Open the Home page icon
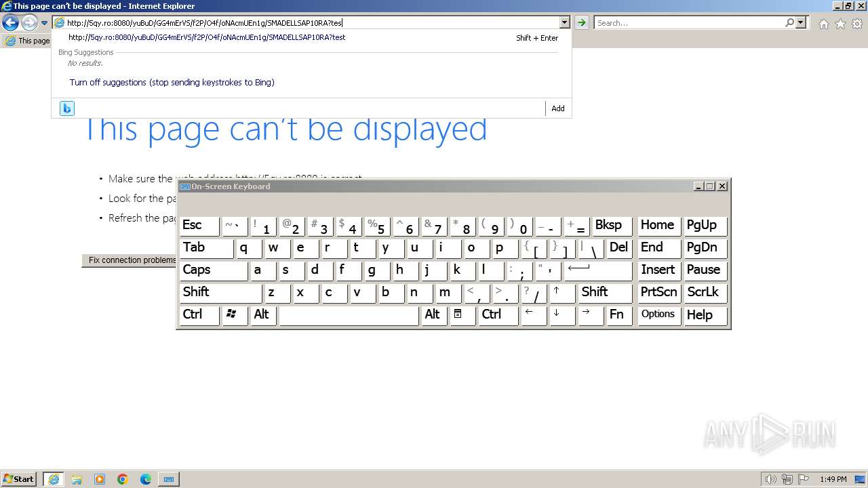The width and height of the screenshot is (868, 488). 823,24
